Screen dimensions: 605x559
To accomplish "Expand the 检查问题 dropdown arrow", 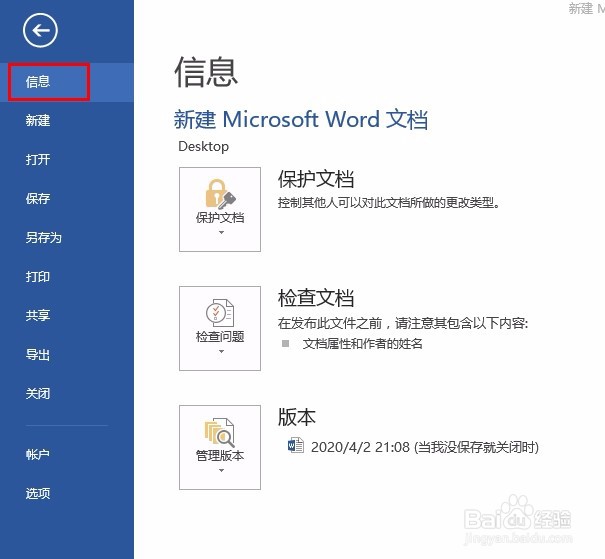I will [221, 351].
